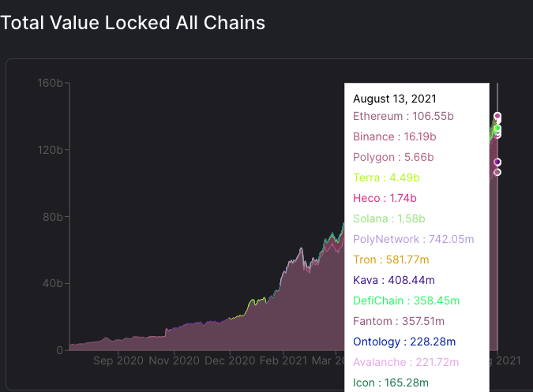Click the Total Value Locked All Chains heading
The width and height of the screenshot is (533, 392).
133,23
